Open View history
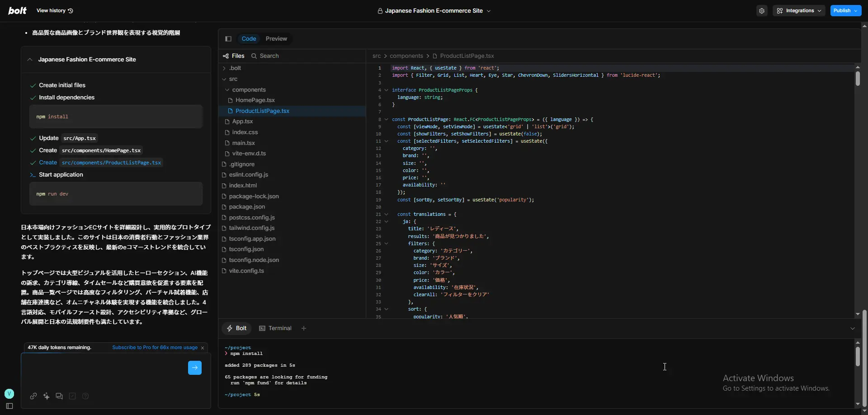The image size is (868, 415). click(x=54, y=10)
